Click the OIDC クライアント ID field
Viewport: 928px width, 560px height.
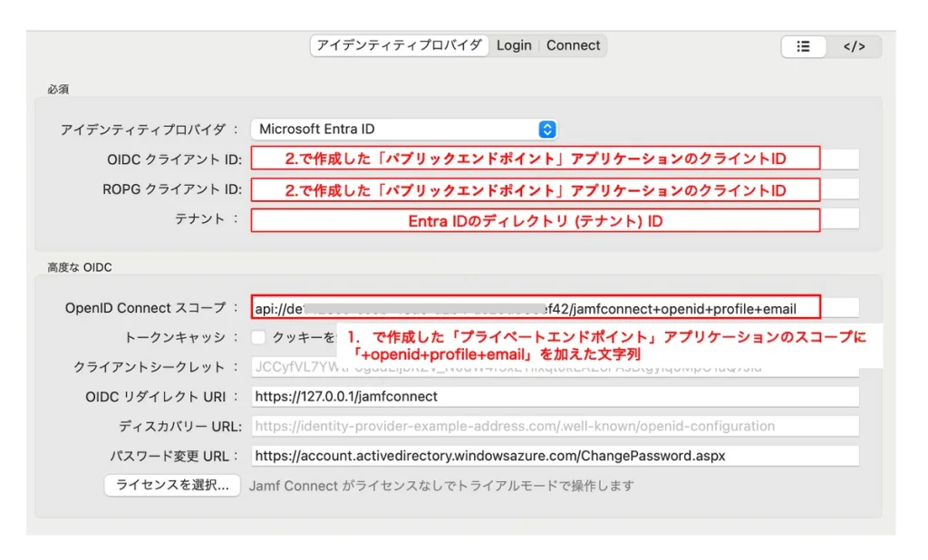click(554, 159)
